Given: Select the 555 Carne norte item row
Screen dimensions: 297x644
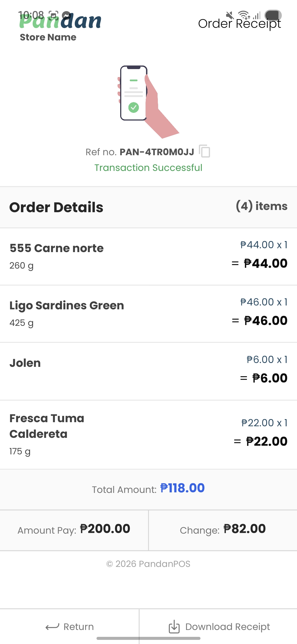Looking at the screenshot, I should tap(148, 256).
